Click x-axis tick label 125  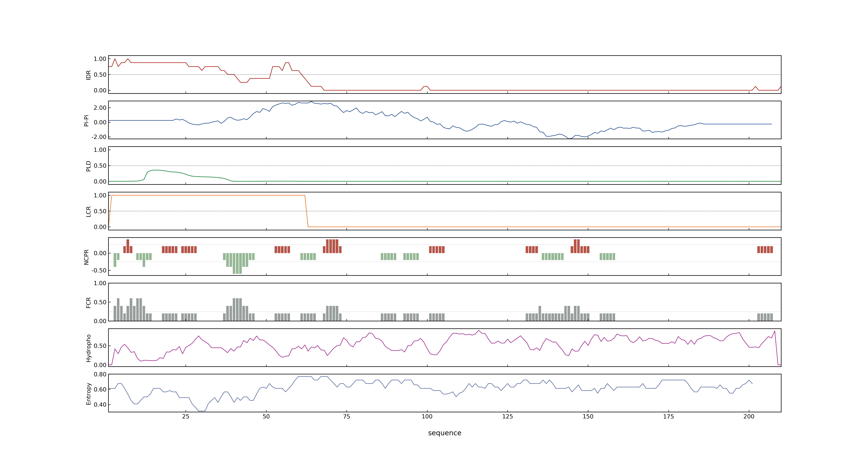coord(507,416)
